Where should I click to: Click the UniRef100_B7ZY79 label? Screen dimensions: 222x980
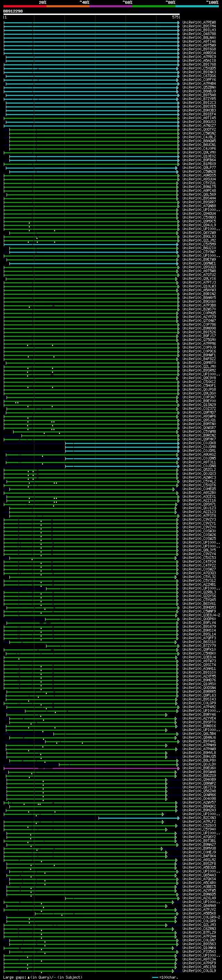tap(199, 646)
